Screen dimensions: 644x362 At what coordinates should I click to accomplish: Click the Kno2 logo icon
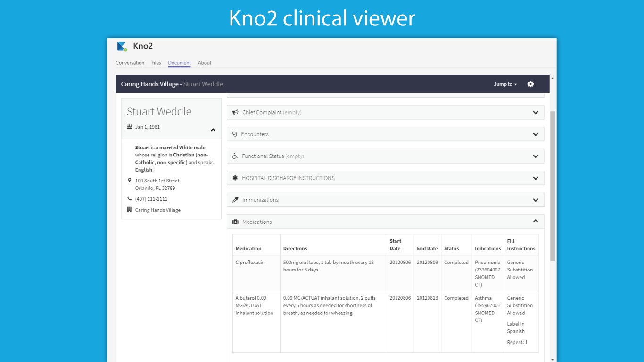pyautogui.click(x=122, y=46)
